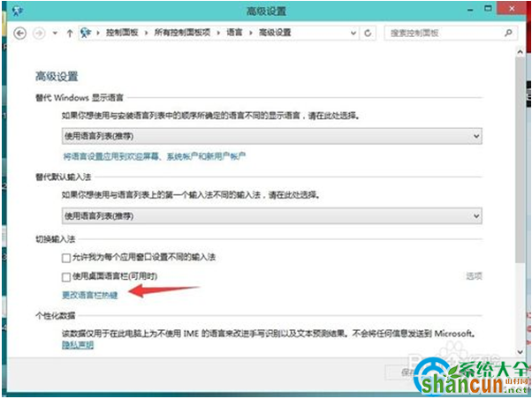Click the breadcrumb arrow after 语言
Screen dimensions: 532x399
251,33
